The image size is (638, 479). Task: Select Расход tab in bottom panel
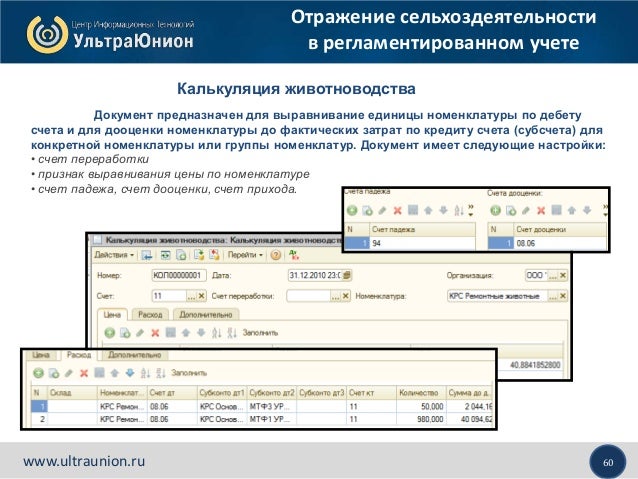tap(79, 354)
